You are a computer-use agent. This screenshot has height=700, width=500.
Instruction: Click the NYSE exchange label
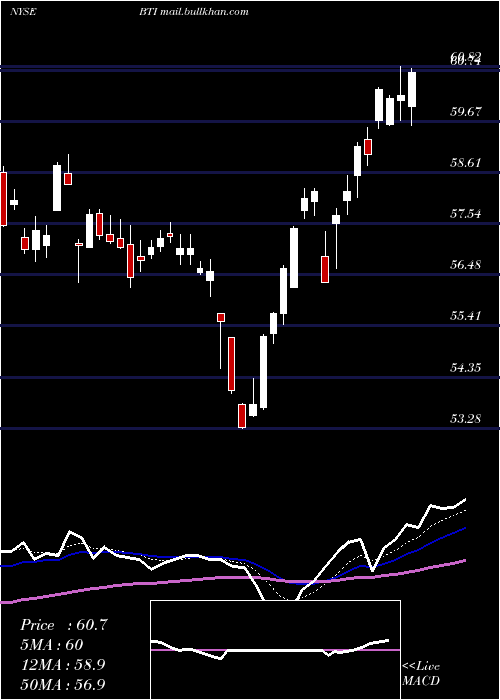click(23, 12)
